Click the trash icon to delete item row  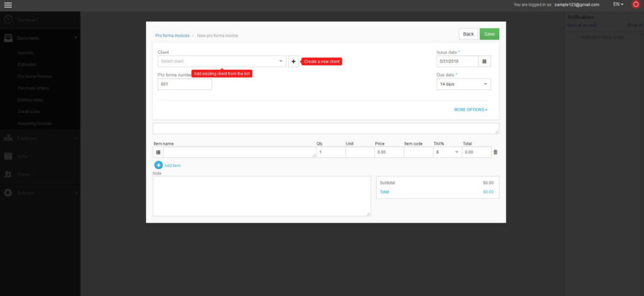(x=496, y=152)
